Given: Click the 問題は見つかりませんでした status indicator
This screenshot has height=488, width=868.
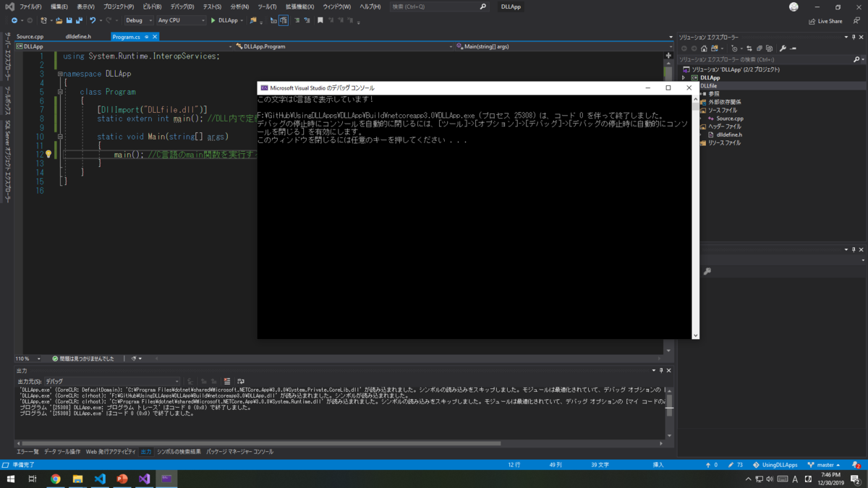Looking at the screenshot, I should click(x=83, y=359).
